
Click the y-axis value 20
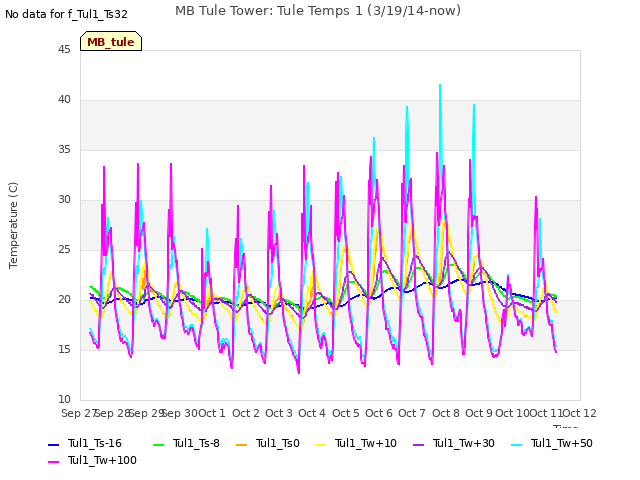pyautogui.click(x=64, y=300)
